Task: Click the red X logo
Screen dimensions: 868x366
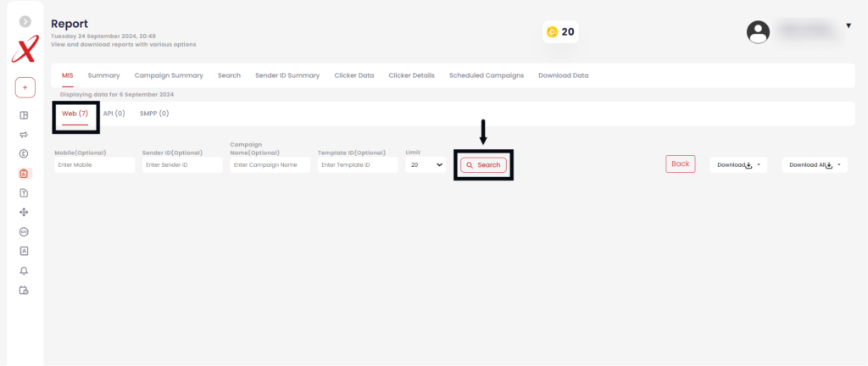Action: click(25, 52)
